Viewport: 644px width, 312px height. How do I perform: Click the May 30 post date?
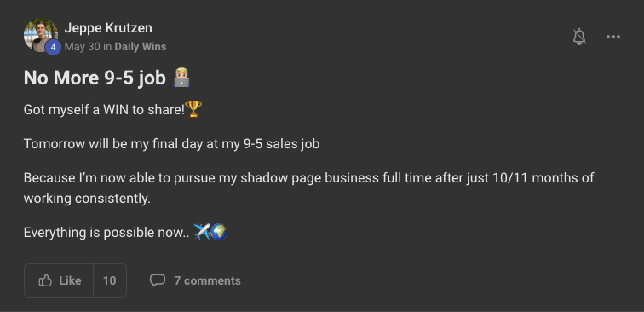point(82,47)
